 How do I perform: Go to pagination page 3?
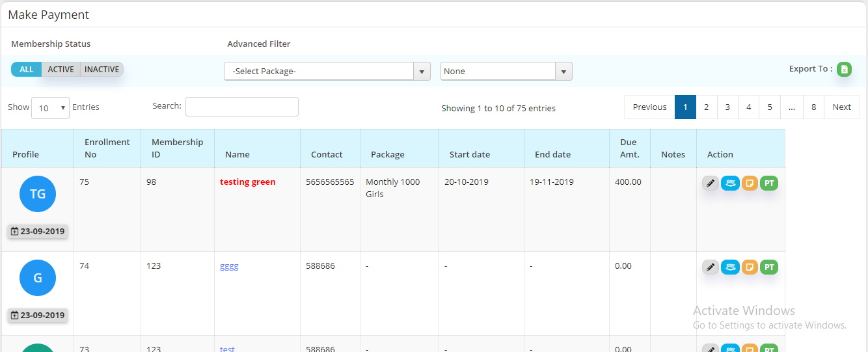[727, 107]
